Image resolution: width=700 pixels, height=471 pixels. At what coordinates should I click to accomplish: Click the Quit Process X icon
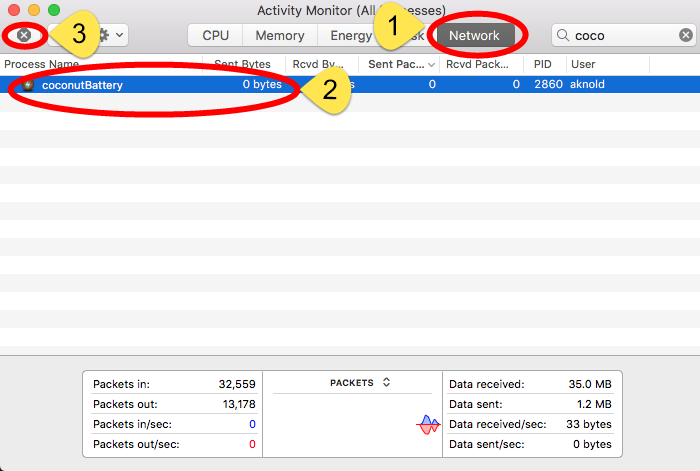(24, 35)
